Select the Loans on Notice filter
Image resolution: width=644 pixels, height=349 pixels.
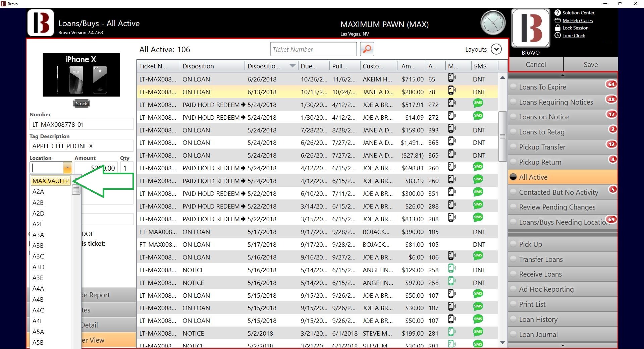[563, 117]
